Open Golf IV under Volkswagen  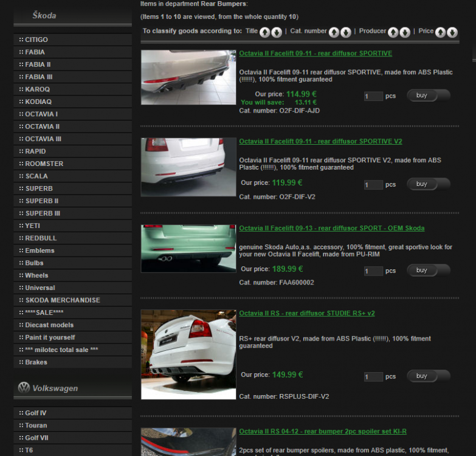(x=72, y=413)
